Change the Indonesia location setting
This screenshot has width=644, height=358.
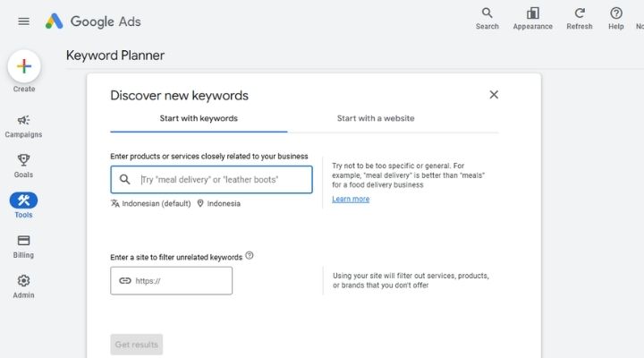pyautogui.click(x=218, y=203)
